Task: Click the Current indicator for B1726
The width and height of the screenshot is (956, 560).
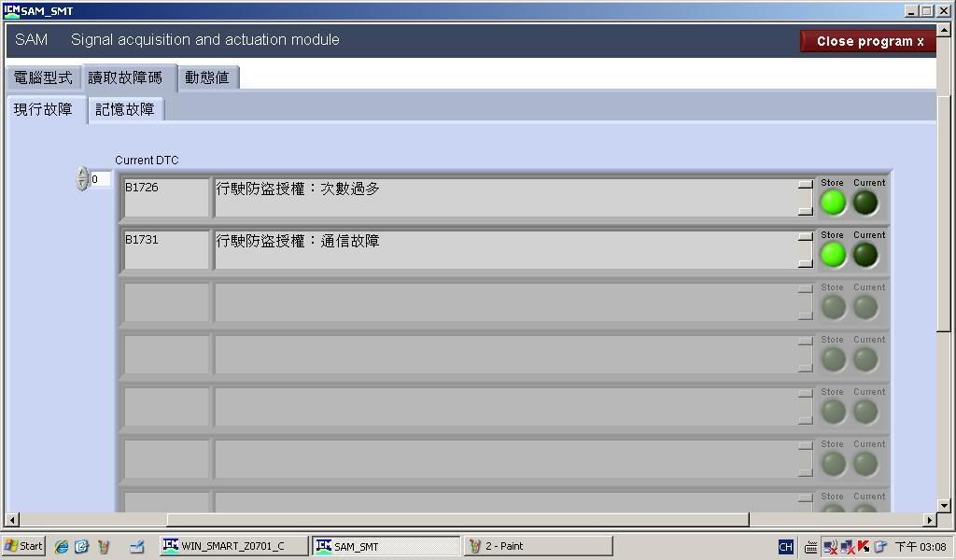Action: pyautogui.click(x=865, y=203)
